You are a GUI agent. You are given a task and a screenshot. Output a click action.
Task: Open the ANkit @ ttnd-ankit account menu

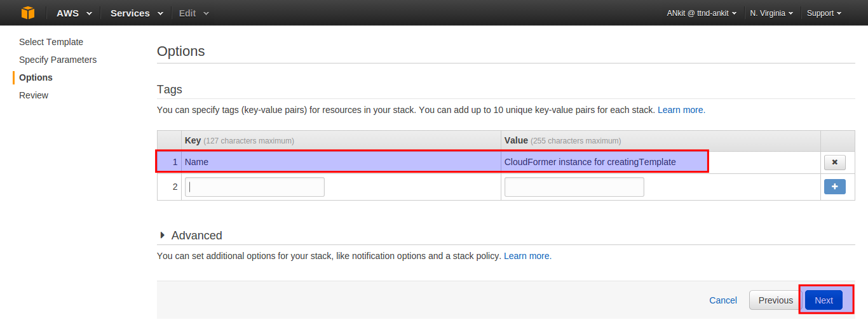702,13
